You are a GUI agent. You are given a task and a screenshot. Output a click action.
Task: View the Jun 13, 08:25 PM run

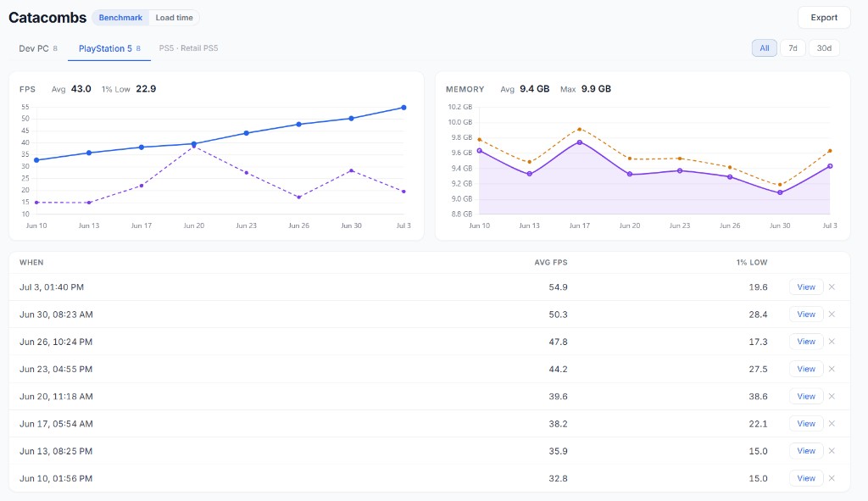(806, 451)
